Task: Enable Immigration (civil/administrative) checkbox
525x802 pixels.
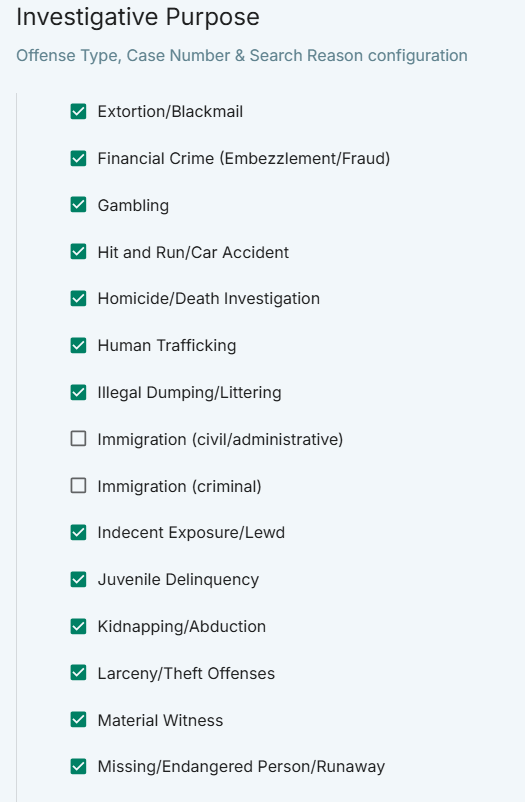Action: (x=78, y=439)
